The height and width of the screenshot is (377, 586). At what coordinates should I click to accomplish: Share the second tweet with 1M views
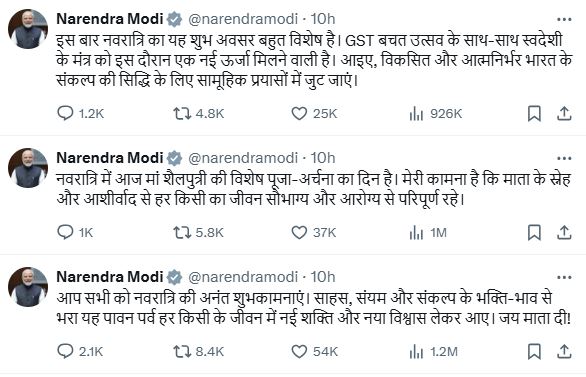click(x=564, y=232)
